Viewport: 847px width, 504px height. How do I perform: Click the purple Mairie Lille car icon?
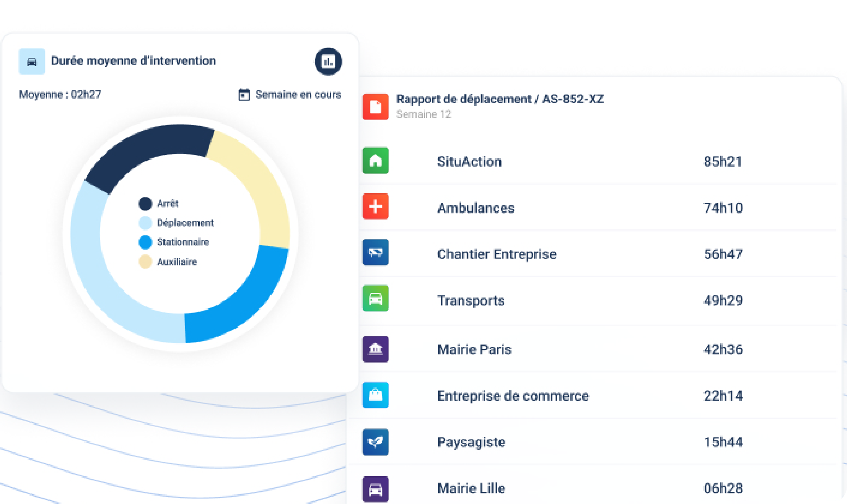[375, 489]
